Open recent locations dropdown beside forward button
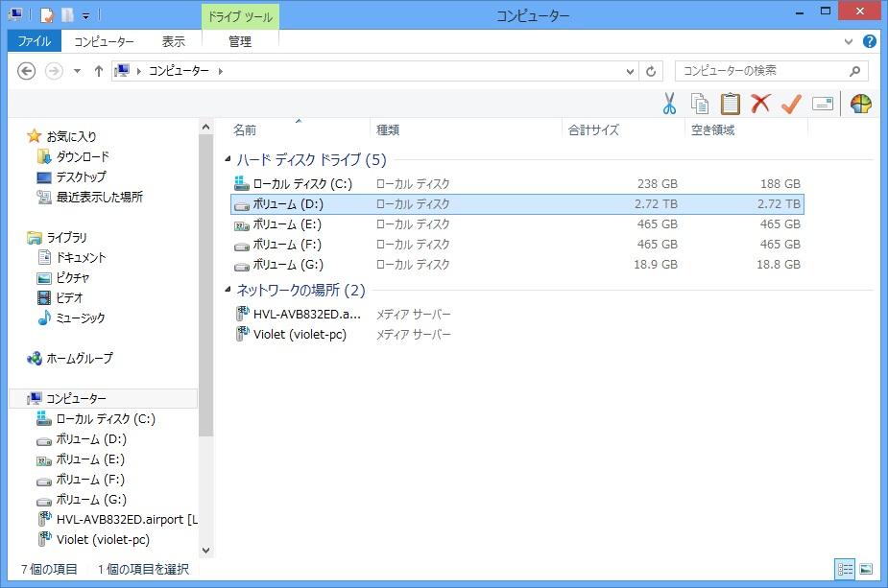This screenshot has width=888, height=588. (77, 71)
